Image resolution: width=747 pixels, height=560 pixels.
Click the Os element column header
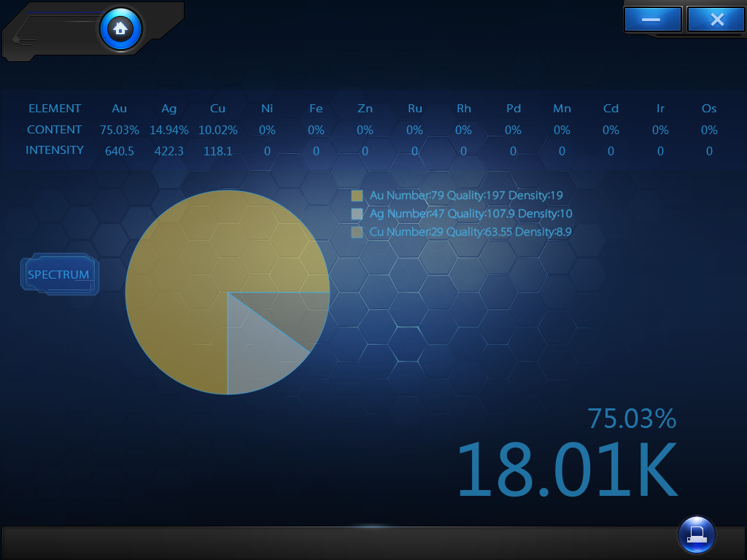point(709,109)
